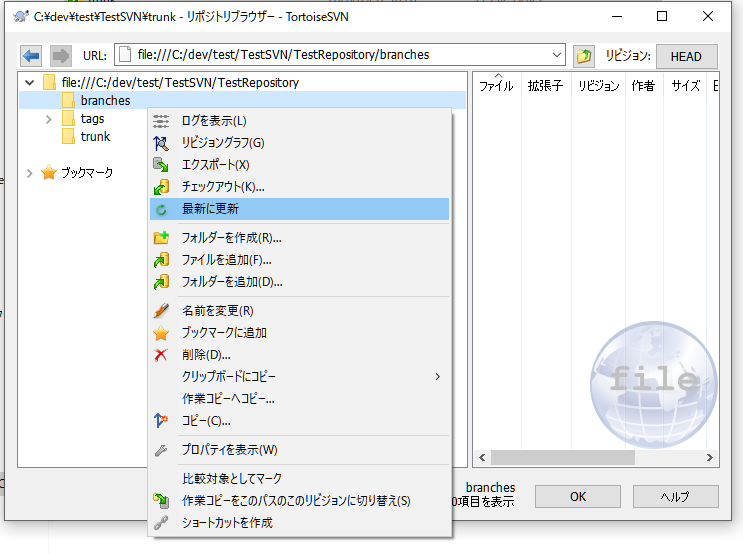Image resolution: width=743 pixels, height=554 pixels.
Task: Click the file list scrollbar right arrow
Action: point(709,457)
